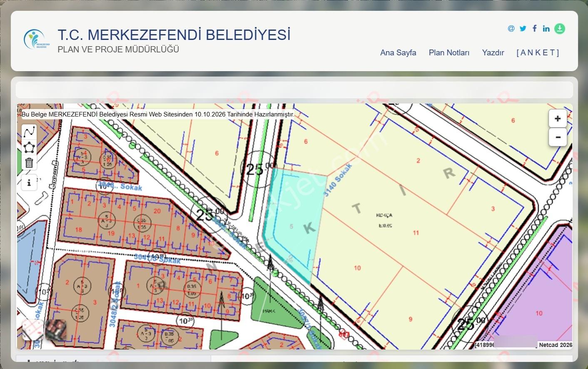Viewport: 588px width, 369px height.
Task: Click the trash delete drawings icon
Action: 29,163
